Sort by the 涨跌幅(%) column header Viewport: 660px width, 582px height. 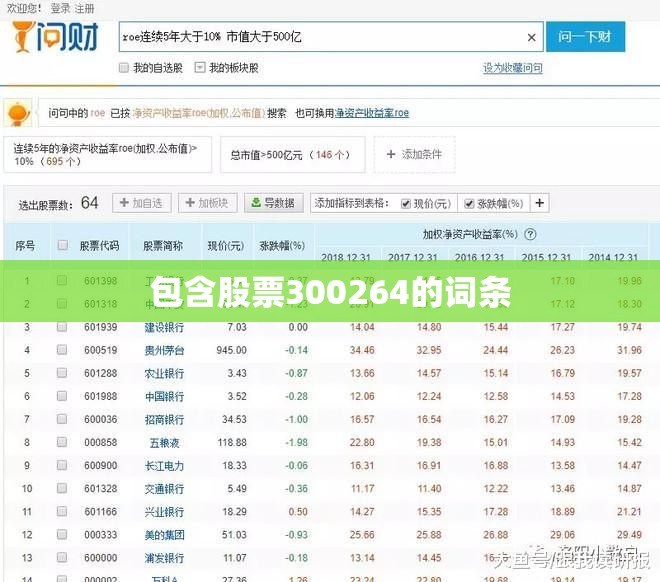click(282, 245)
